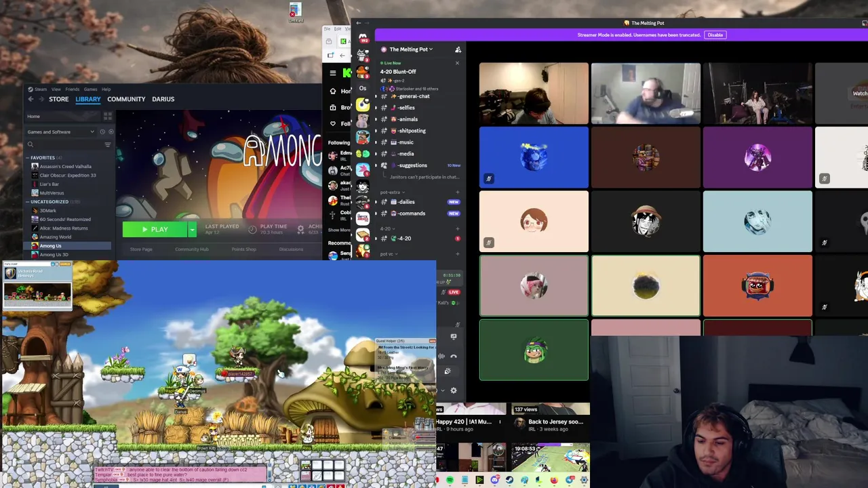Open Discord invite people icon
The height and width of the screenshot is (488, 868).
tap(458, 49)
